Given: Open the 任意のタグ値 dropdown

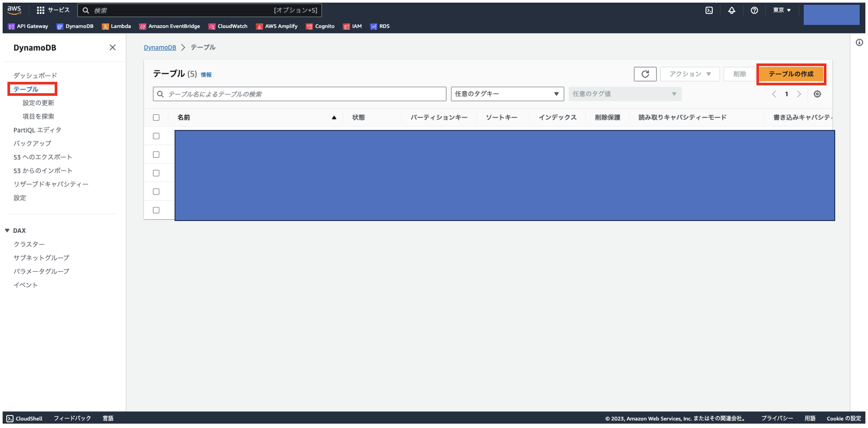Looking at the screenshot, I should coord(625,94).
